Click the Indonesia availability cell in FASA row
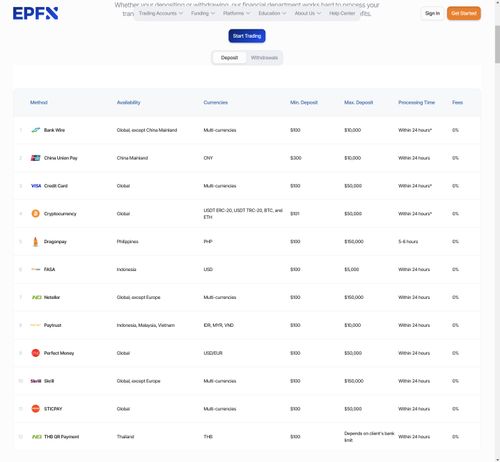 click(x=126, y=269)
